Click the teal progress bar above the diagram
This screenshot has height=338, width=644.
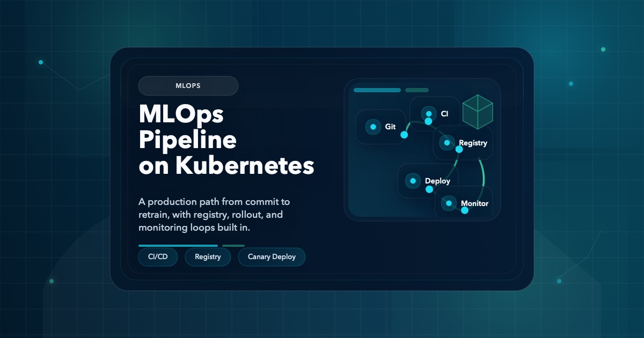pyautogui.click(x=377, y=90)
